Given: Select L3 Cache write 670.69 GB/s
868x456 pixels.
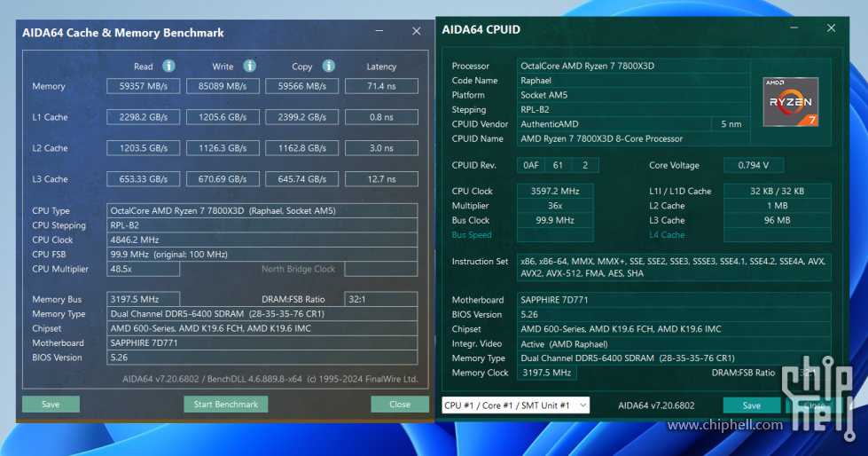Looking at the screenshot, I should pos(223,179).
